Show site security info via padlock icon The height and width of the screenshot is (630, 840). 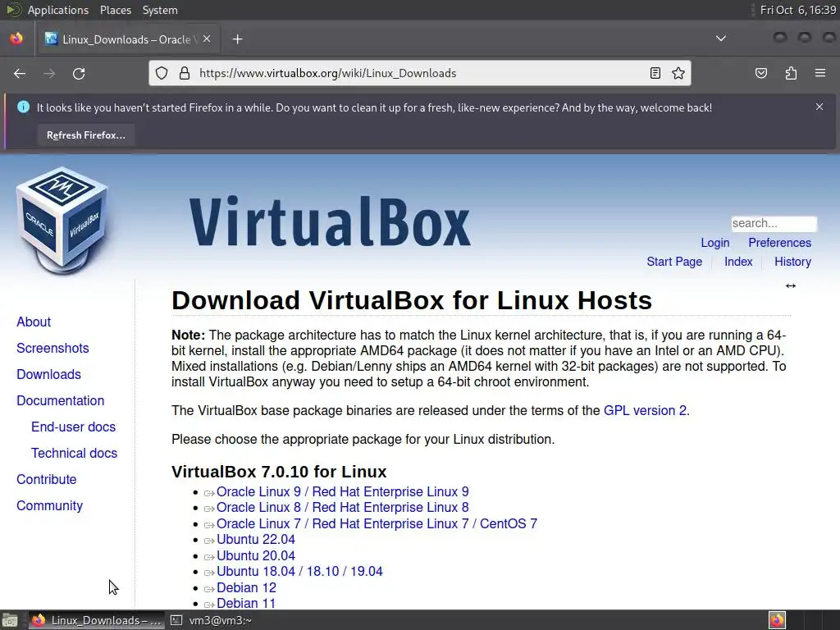[185, 73]
